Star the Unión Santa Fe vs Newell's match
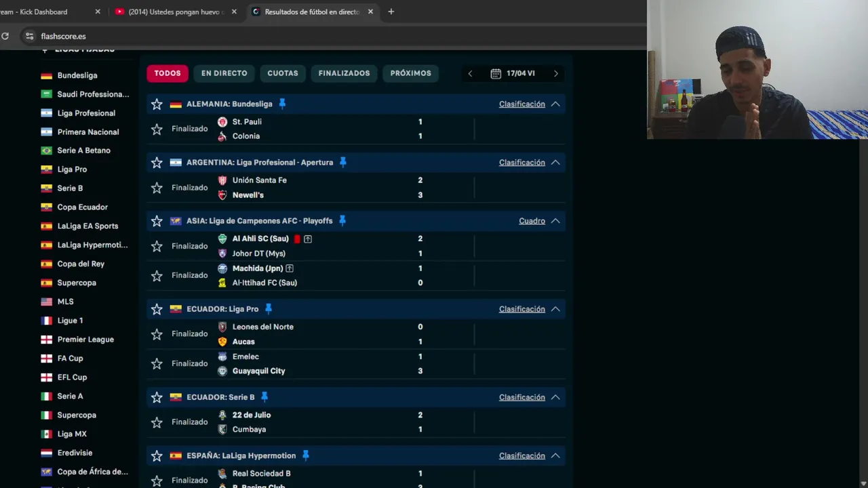Viewport: 868px width, 488px height. (x=157, y=188)
